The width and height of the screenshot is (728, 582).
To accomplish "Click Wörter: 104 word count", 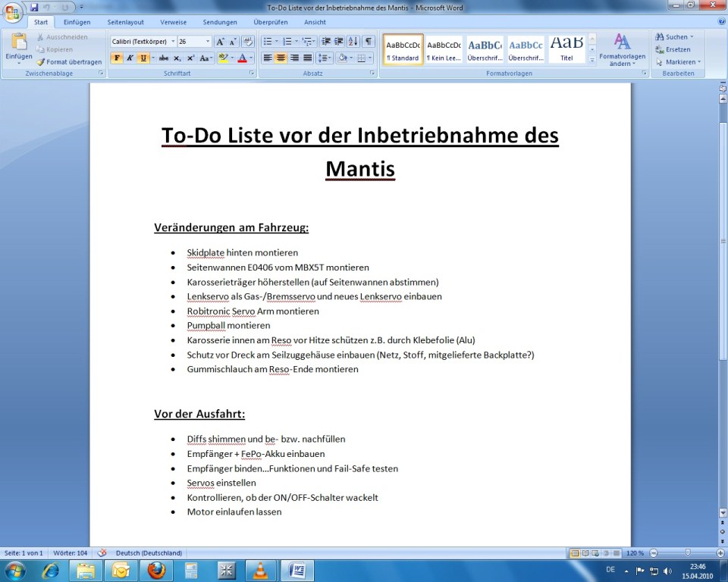I will (x=70, y=552).
